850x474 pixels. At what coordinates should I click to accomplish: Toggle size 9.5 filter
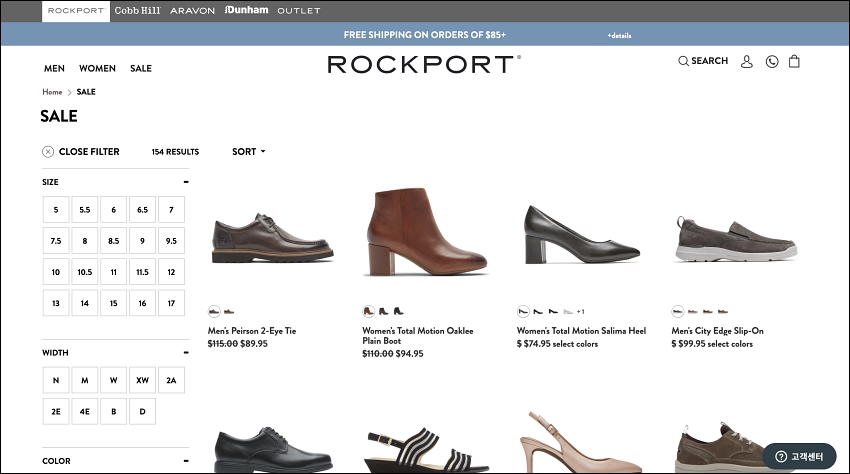[171, 241]
